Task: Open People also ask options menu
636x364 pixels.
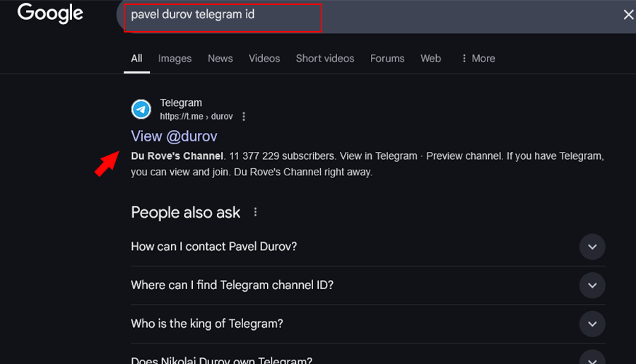Action: click(x=255, y=212)
